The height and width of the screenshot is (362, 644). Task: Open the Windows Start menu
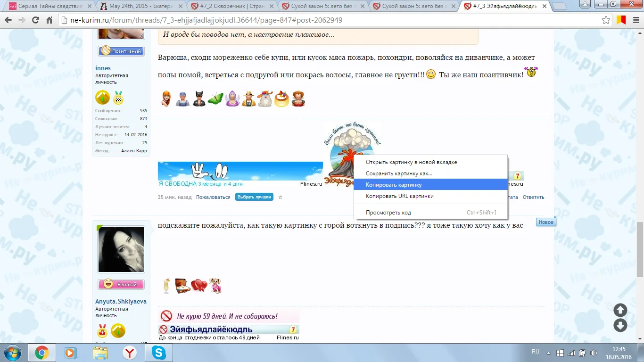click(x=13, y=352)
